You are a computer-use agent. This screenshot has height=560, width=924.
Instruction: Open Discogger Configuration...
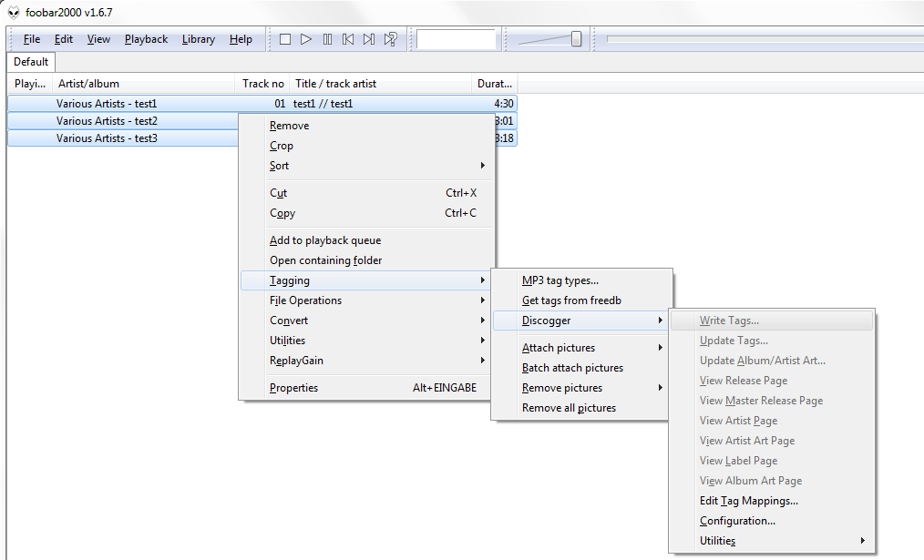pos(772,521)
